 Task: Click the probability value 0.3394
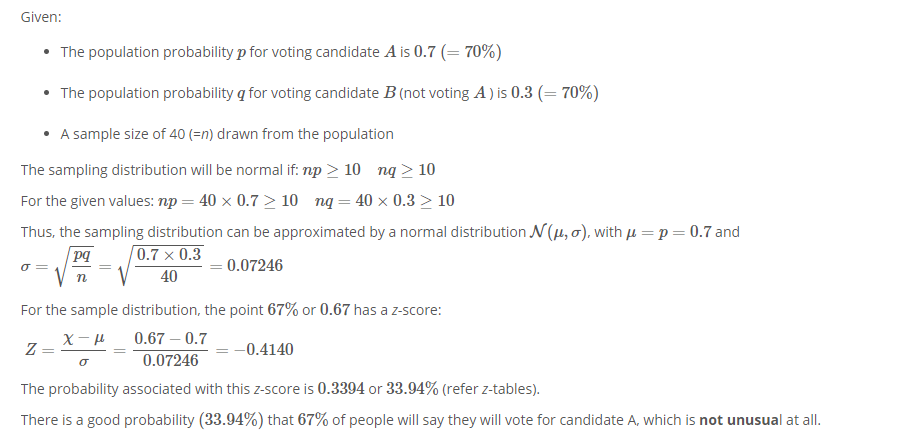point(341,389)
